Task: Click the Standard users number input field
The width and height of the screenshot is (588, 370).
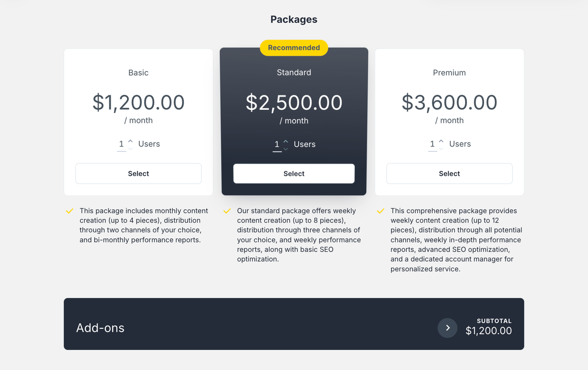Action: [x=277, y=144]
